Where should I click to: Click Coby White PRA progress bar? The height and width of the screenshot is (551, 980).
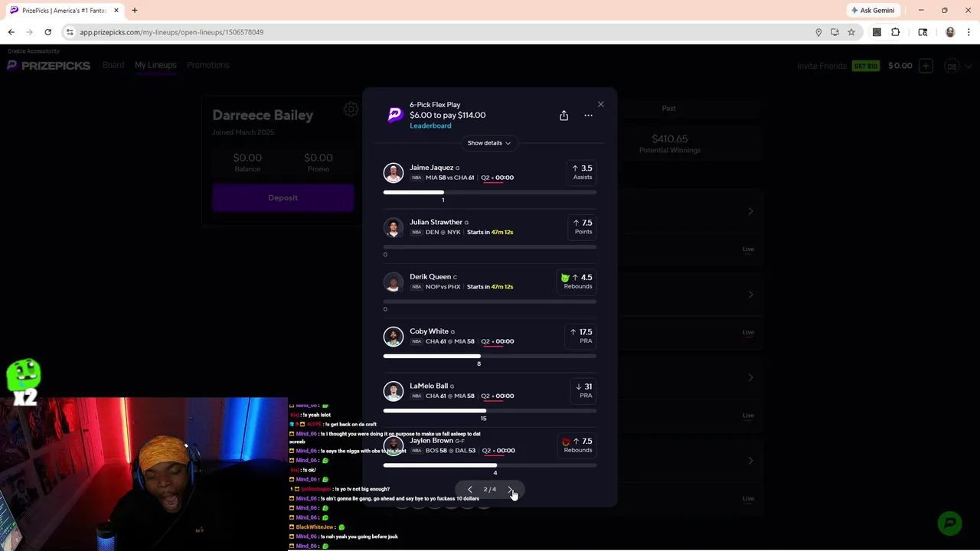(x=490, y=356)
